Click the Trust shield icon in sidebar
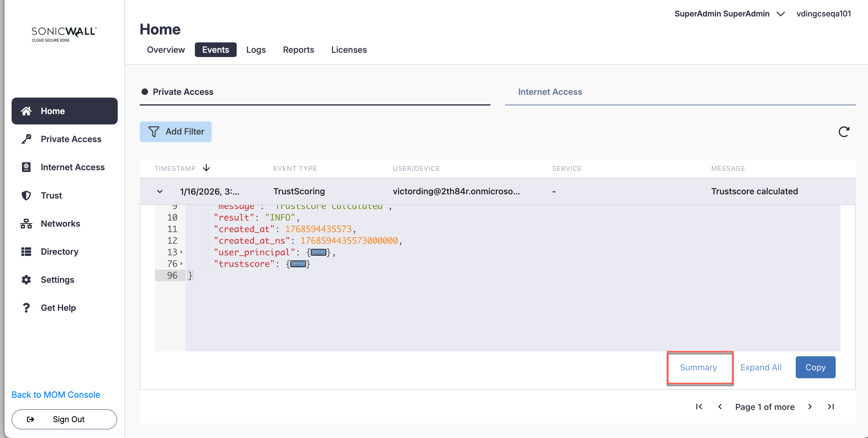This screenshot has height=438, width=868. 26,196
